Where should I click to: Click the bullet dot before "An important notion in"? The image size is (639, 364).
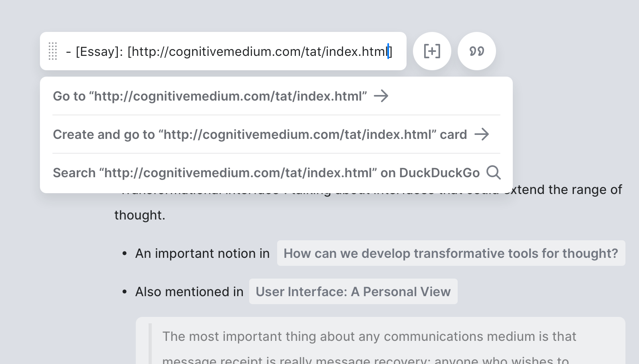(x=125, y=254)
